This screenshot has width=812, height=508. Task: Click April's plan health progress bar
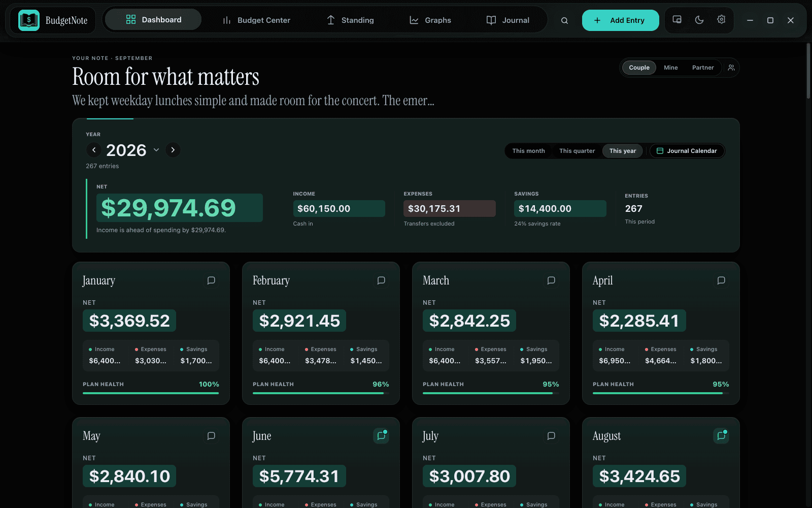[661, 393]
